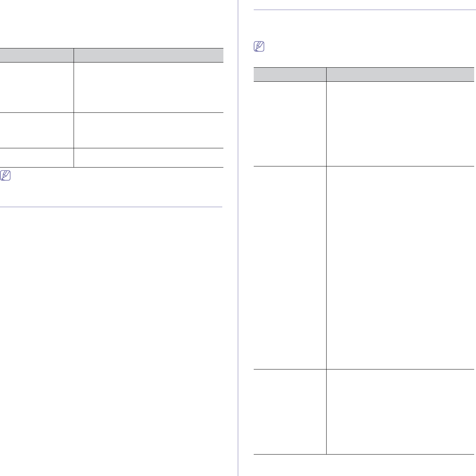Select the left table's wide grey header cell
476x476 pixels.
click(x=149, y=55)
